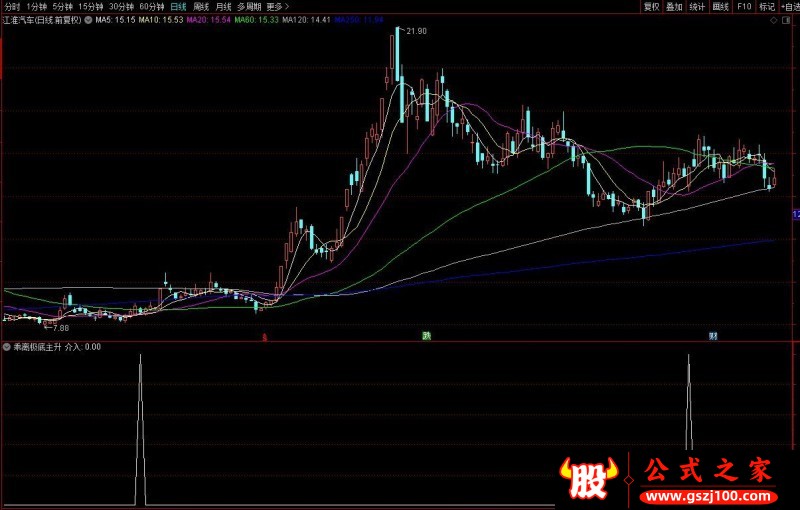Enable 画线 drawing tools
This screenshot has height=510, width=800.
[718, 6]
